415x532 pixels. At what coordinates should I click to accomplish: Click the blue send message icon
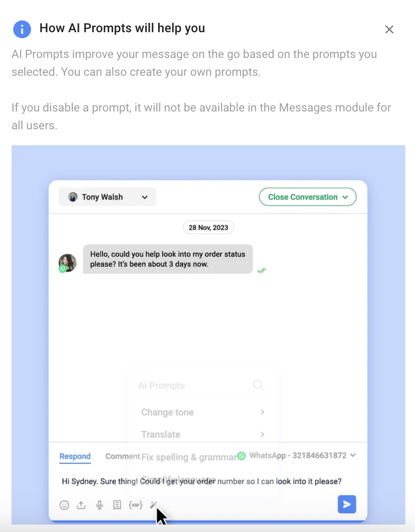click(x=347, y=504)
